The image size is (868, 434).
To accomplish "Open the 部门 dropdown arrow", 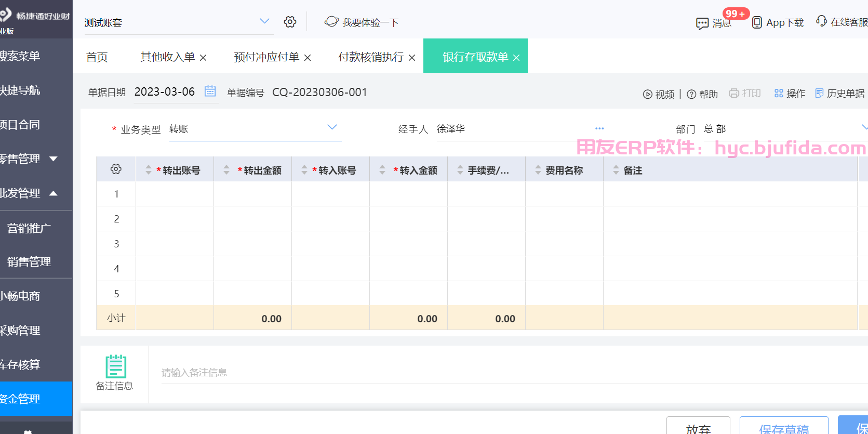I will click(864, 127).
